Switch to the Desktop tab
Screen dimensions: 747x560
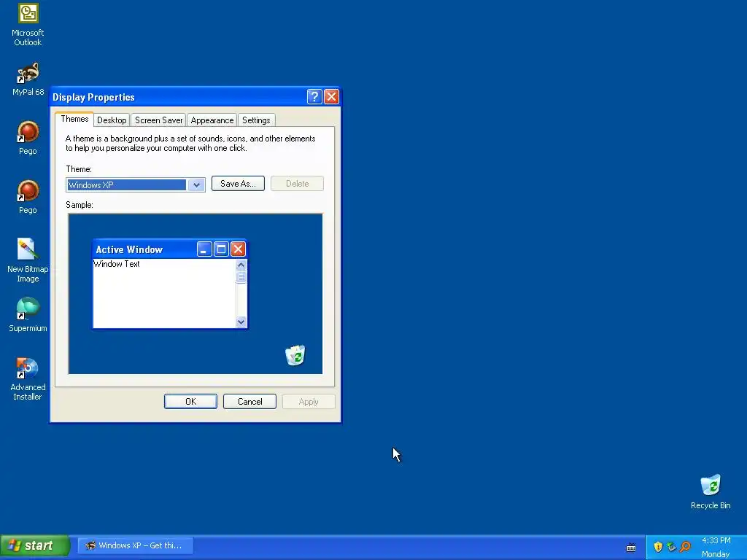[112, 120]
